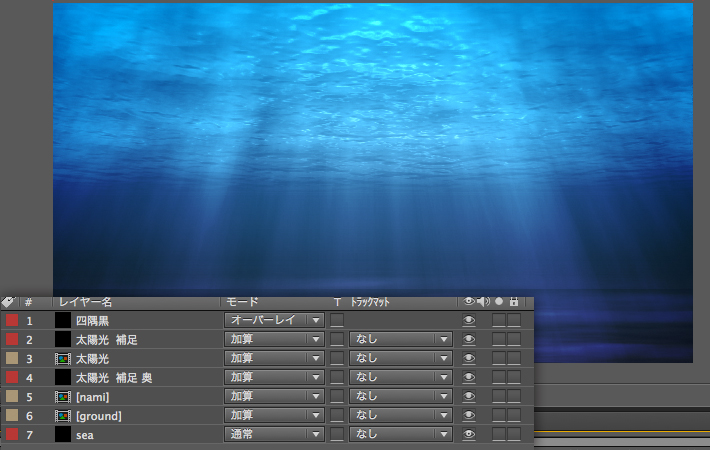The height and width of the screenshot is (450, 710).
Task: Select the 太陽光 補足 奥 layer name
Action: (115, 377)
